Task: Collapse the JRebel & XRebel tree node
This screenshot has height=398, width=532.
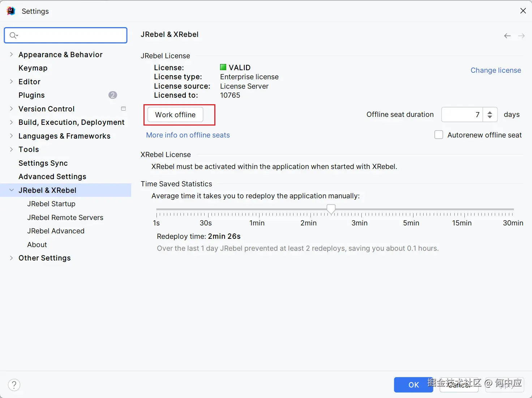Action: [x=11, y=190]
